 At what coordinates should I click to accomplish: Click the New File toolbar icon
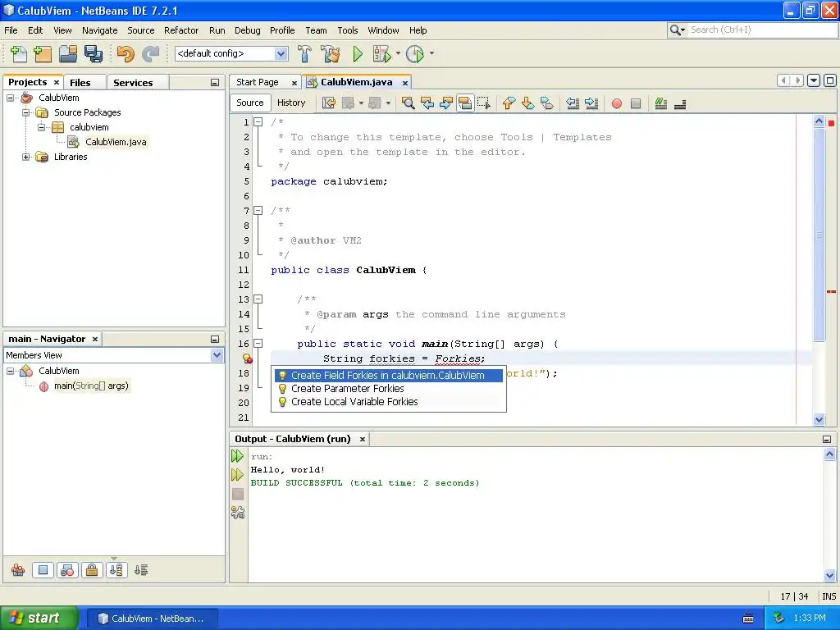(19, 53)
